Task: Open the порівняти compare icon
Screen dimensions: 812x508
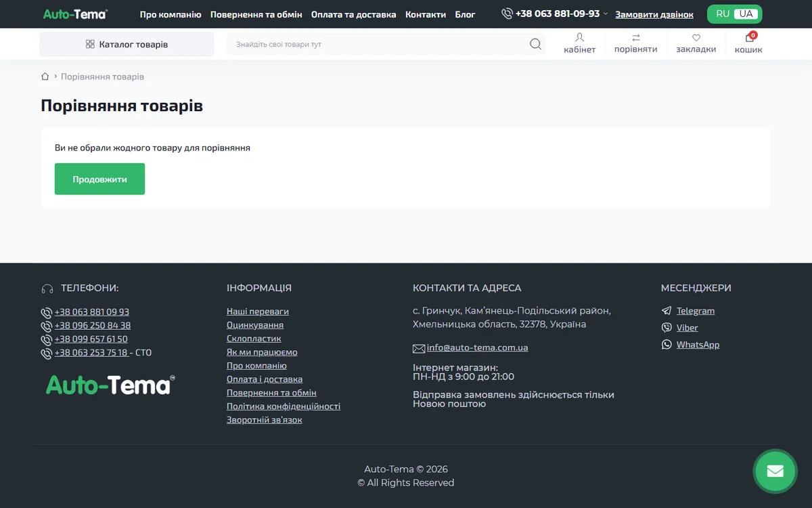Action: (635, 38)
